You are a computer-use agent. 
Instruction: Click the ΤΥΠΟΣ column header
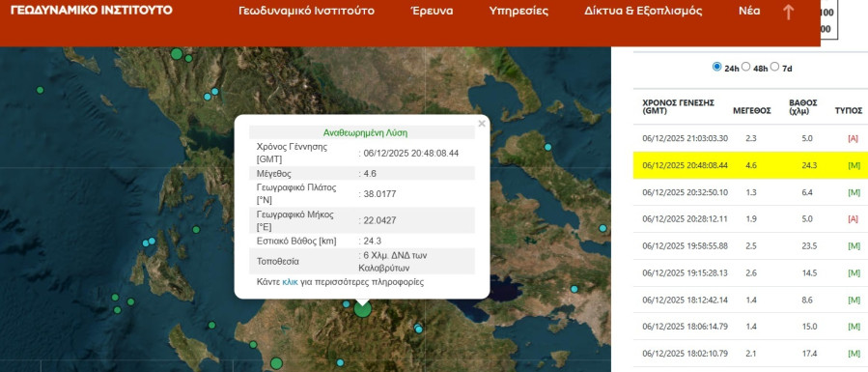point(850,111)
